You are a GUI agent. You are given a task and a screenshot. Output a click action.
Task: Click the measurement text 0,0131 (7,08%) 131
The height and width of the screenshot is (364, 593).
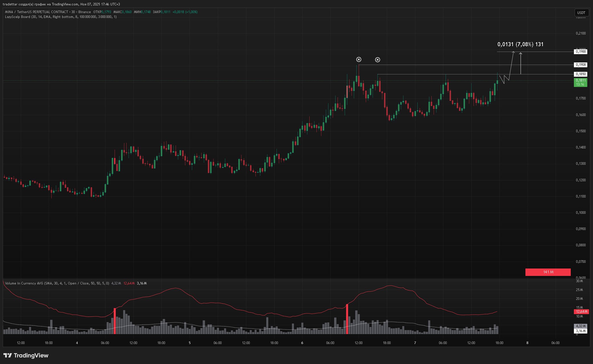[x=520, y=44]
